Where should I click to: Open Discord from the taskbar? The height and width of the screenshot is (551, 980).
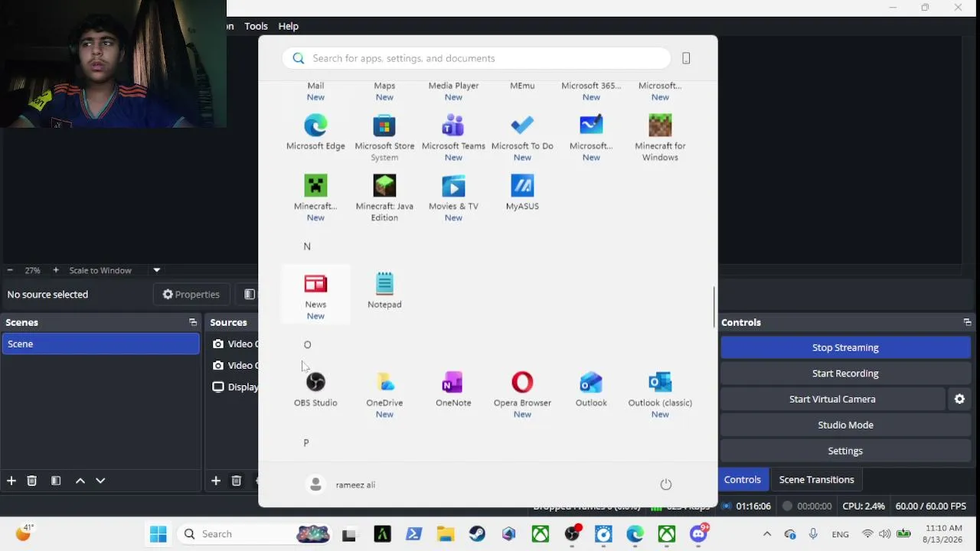[699, 534]
